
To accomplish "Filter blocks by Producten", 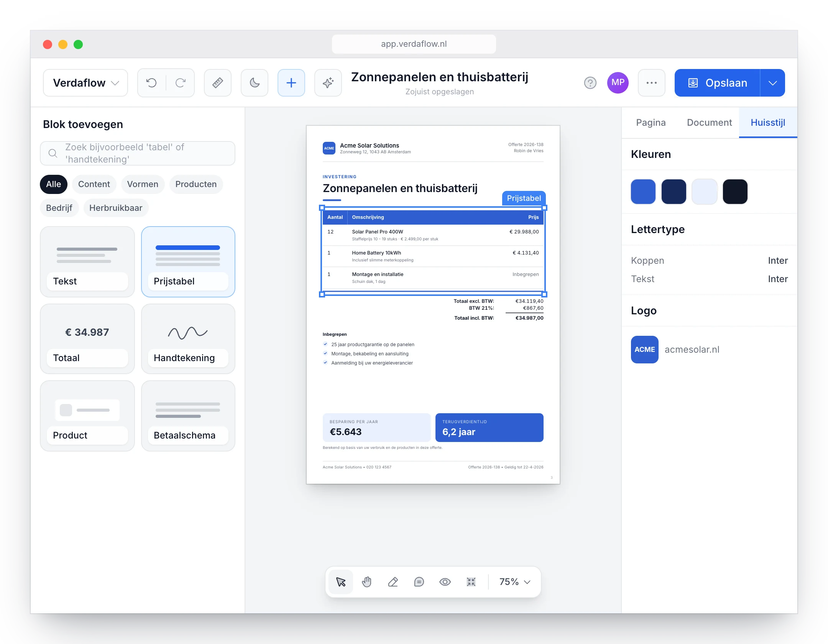I will 196,184.
